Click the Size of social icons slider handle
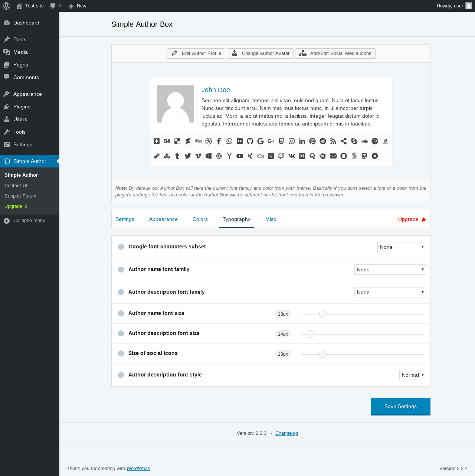This screenshot has height=476, width=475. (x=323, y=354)
